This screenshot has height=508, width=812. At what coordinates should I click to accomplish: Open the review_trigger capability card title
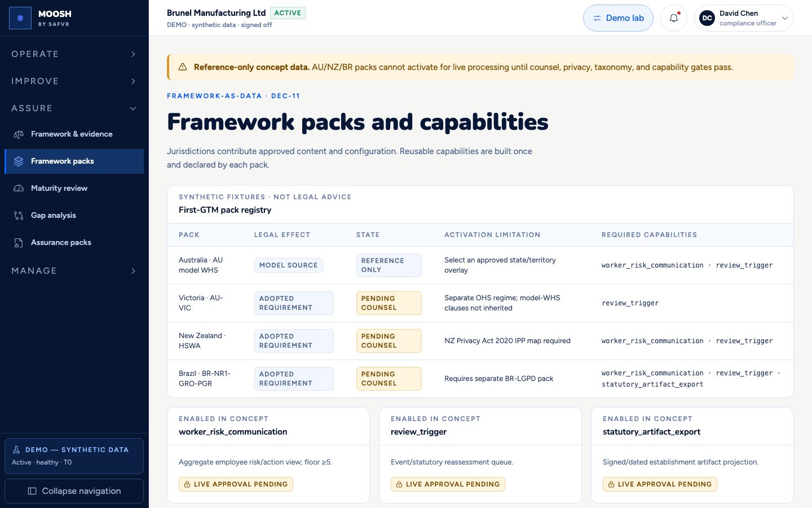click(x=418, y=432)
